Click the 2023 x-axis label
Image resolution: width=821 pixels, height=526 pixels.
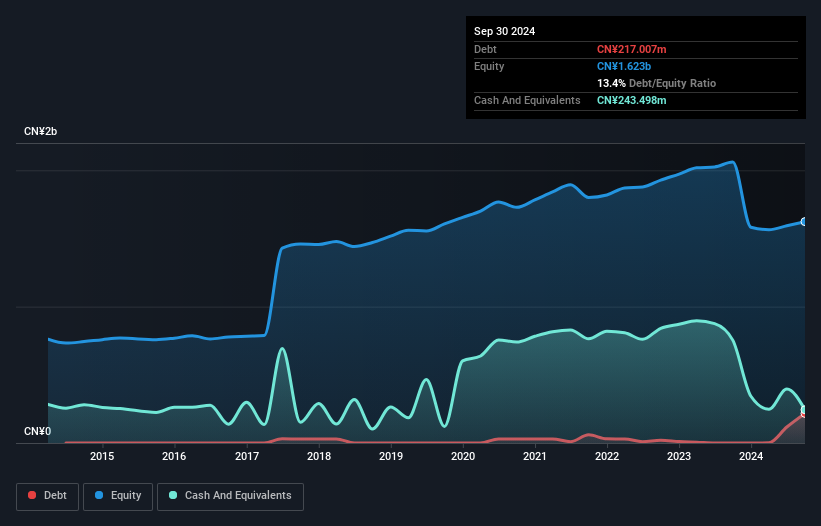click(679, 456)
